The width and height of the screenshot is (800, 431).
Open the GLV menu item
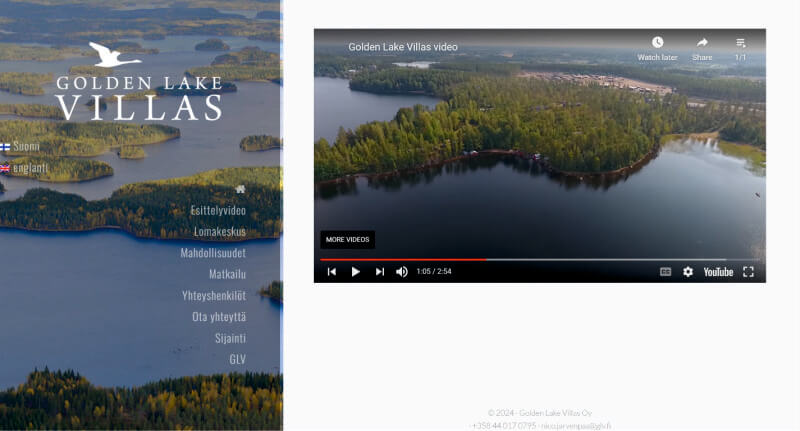pyautogui.click(x=238, y=360)
